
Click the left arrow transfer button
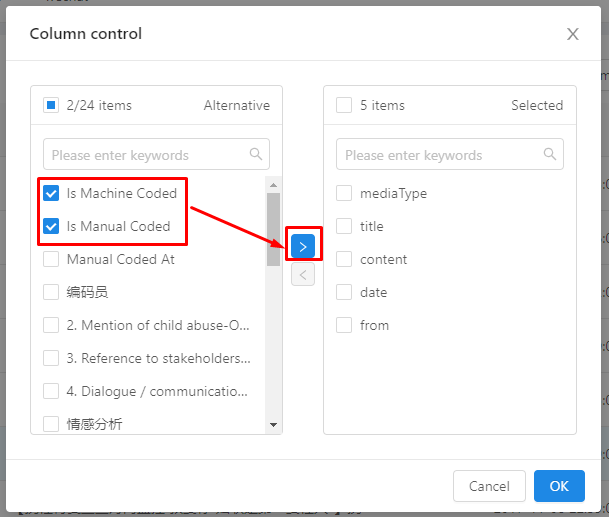[x=303, y=274]
